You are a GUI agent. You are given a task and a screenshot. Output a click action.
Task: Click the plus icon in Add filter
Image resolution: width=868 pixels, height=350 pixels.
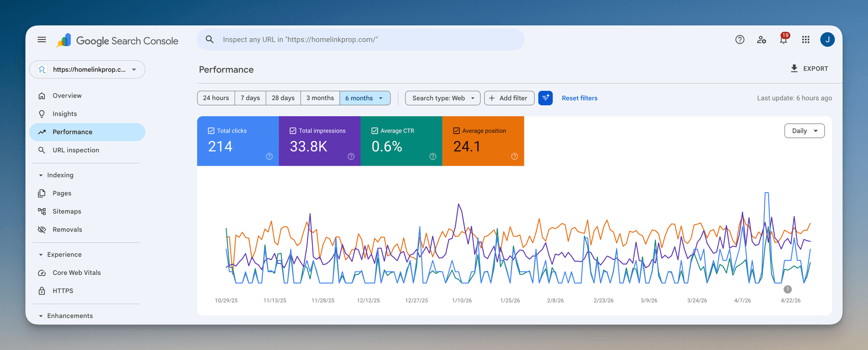pyautogui.click(x=492, y=98)
